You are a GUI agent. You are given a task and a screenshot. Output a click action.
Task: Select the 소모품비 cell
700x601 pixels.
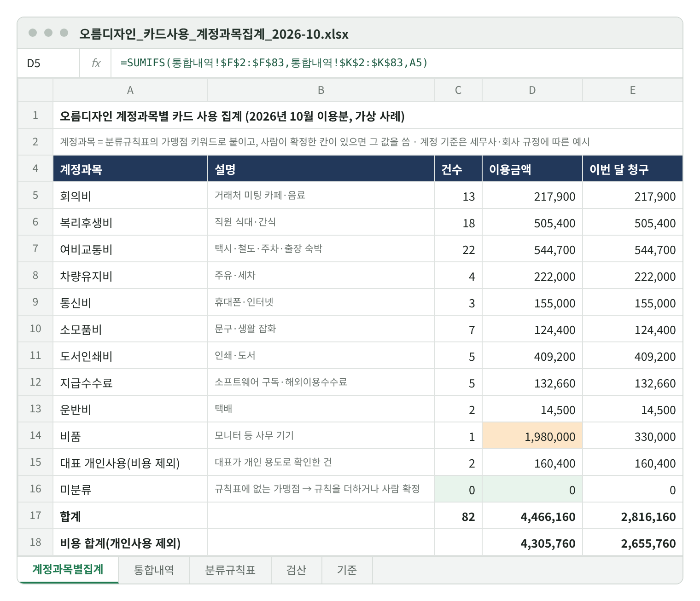click(130, 329)
